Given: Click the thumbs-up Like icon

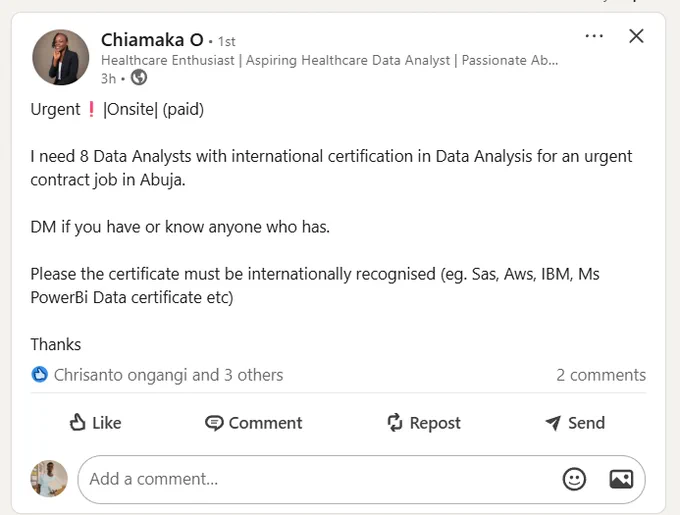Looking at the screenshot, I should click(x=78, y=422).
